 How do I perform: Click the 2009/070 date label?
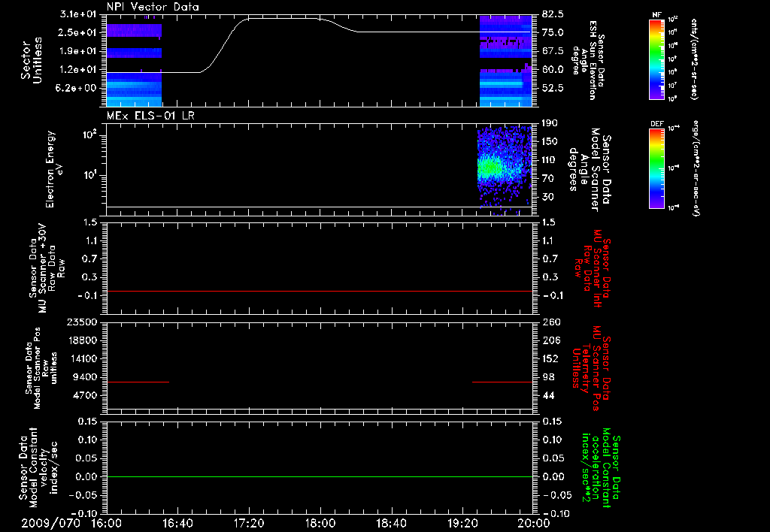coord(51,523)
